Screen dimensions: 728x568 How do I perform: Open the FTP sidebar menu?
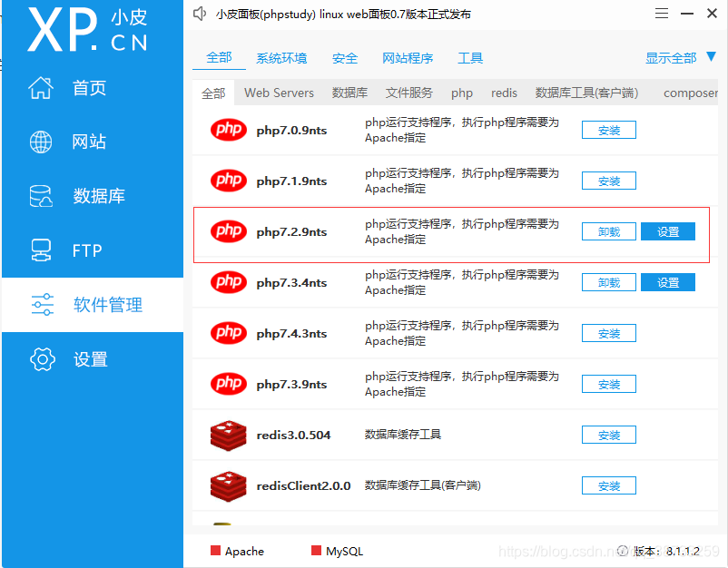point(93,250)
